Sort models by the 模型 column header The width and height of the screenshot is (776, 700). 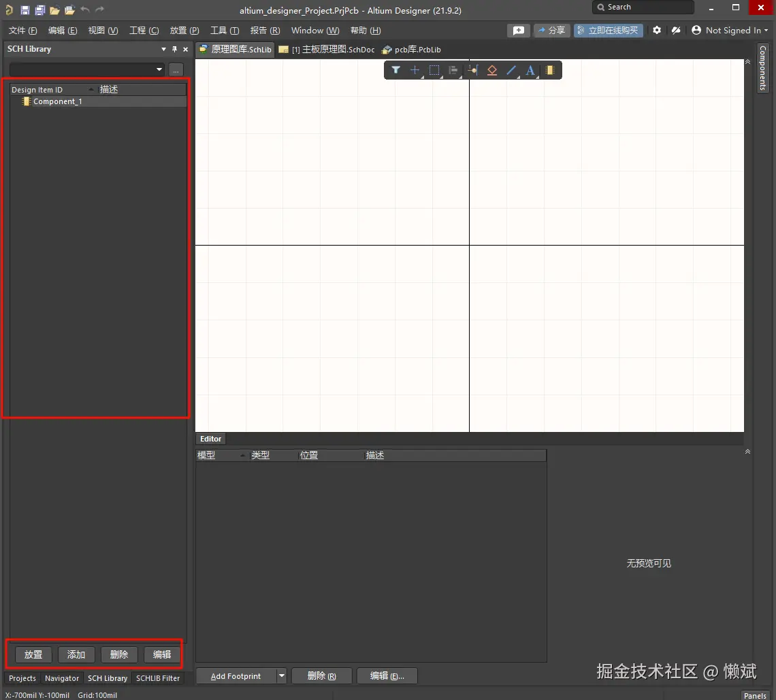pyautogui.click(x=222, y=455)
